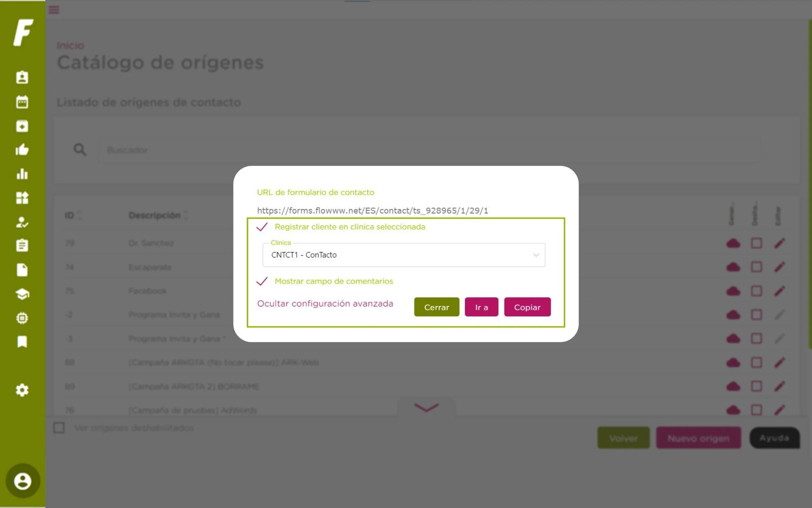Click the Copiar button

(527, 307)
